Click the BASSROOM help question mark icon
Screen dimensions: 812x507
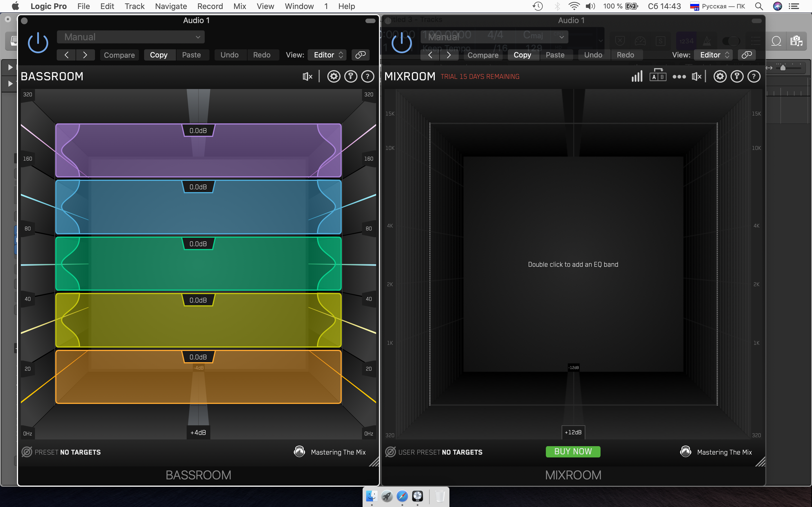367,77
